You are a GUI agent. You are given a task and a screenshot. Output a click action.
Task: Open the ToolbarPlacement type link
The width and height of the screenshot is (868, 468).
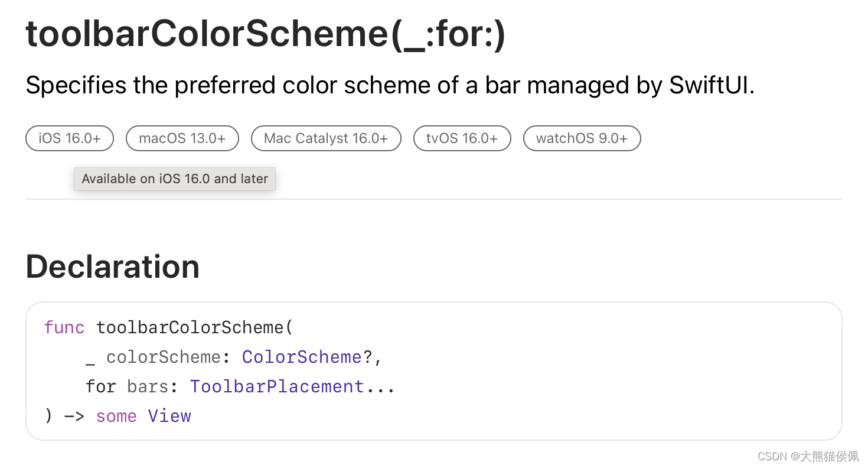(x=277, y=386)
